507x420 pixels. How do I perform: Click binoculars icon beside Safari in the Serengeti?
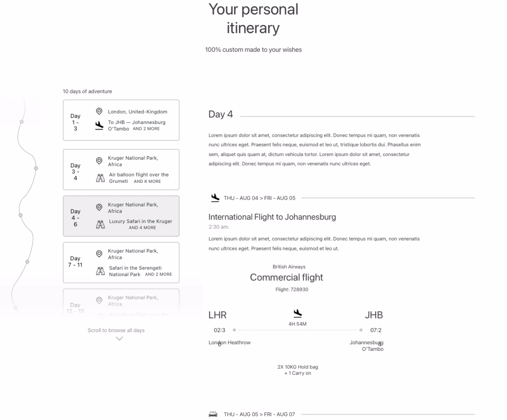click(100, 271)
